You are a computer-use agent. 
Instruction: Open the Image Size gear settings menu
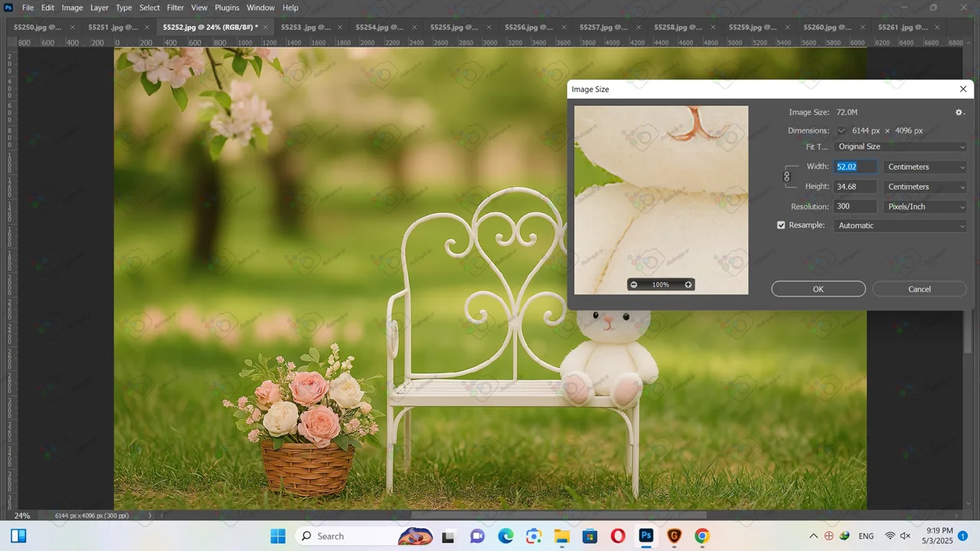(x=959, y=112)
